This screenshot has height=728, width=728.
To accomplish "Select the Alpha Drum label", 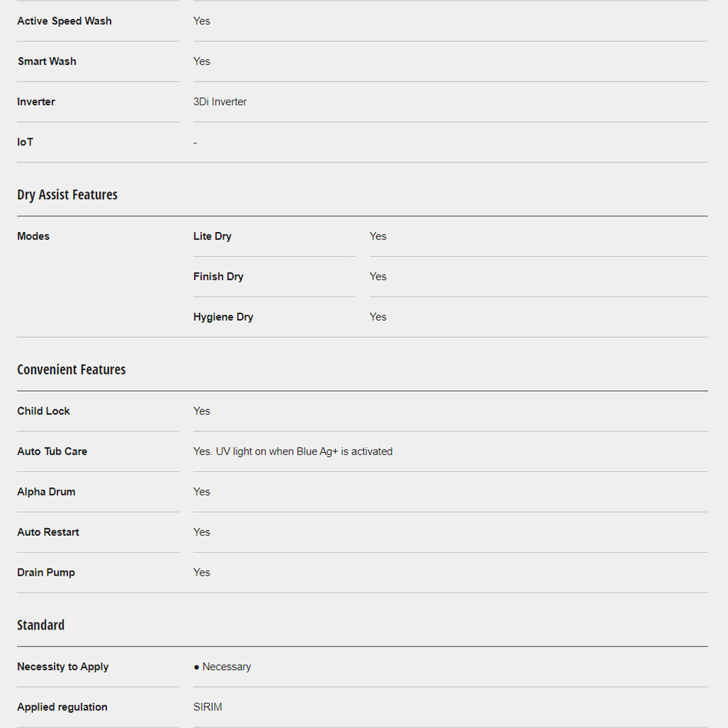I will pos(47,492).
